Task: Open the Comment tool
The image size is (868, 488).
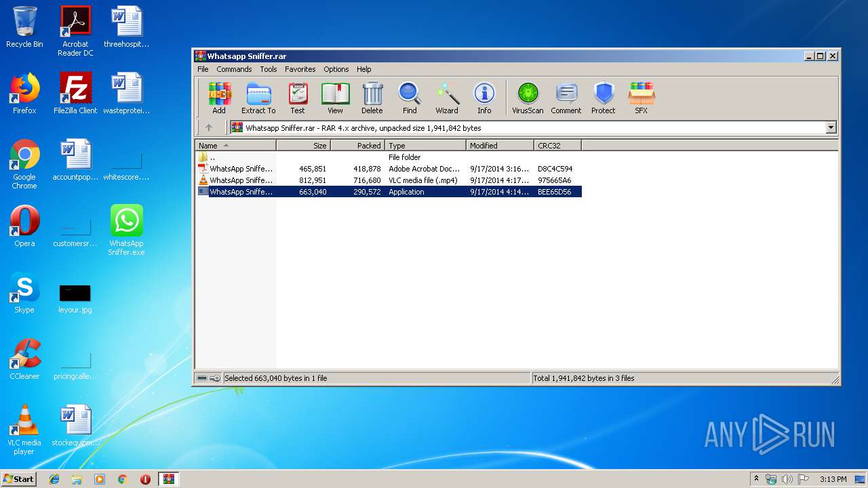Action: [566, 98]
